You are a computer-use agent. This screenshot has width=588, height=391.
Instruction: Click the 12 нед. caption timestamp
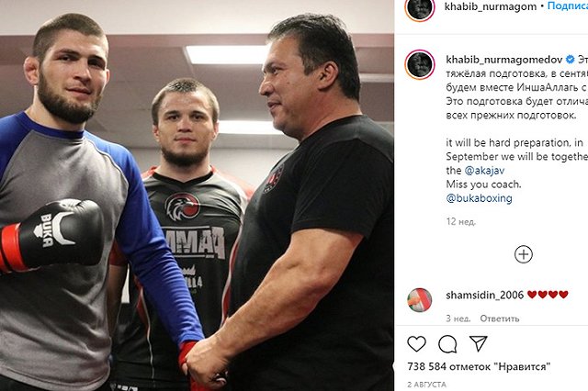(x=461, y=222)
